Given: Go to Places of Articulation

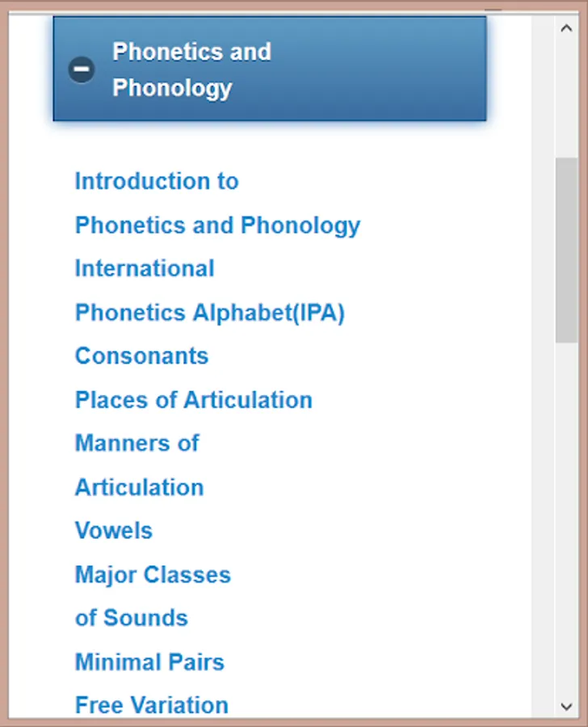Looking at the screenshot, I should pyautogui.click(x=194, y=400).
